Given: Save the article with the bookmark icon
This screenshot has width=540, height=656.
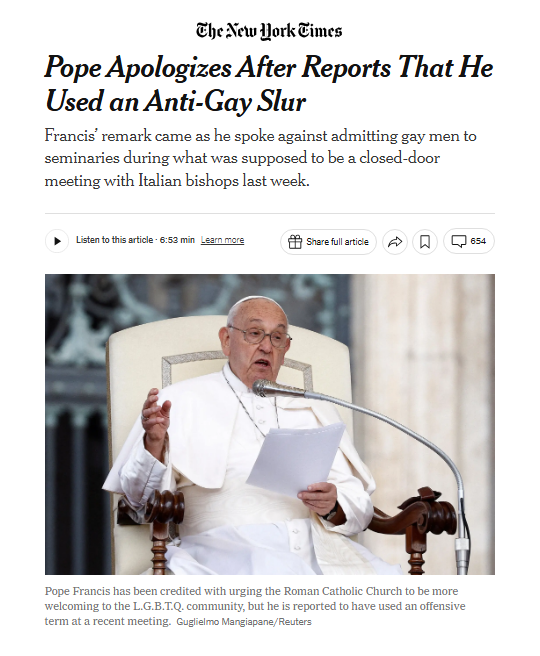Looking at the screenshot, I should (425, 242).
